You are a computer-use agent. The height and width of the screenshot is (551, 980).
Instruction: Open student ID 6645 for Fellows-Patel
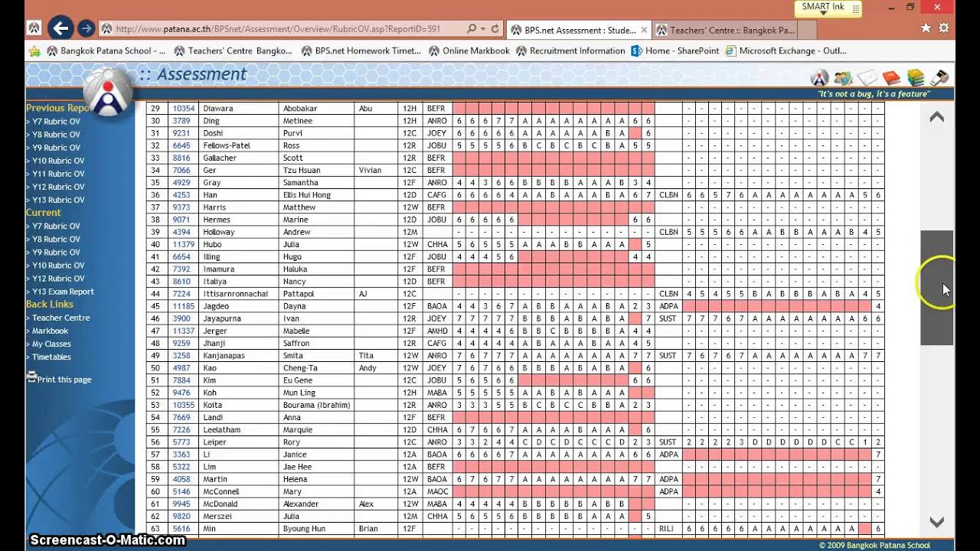point(181,145)
